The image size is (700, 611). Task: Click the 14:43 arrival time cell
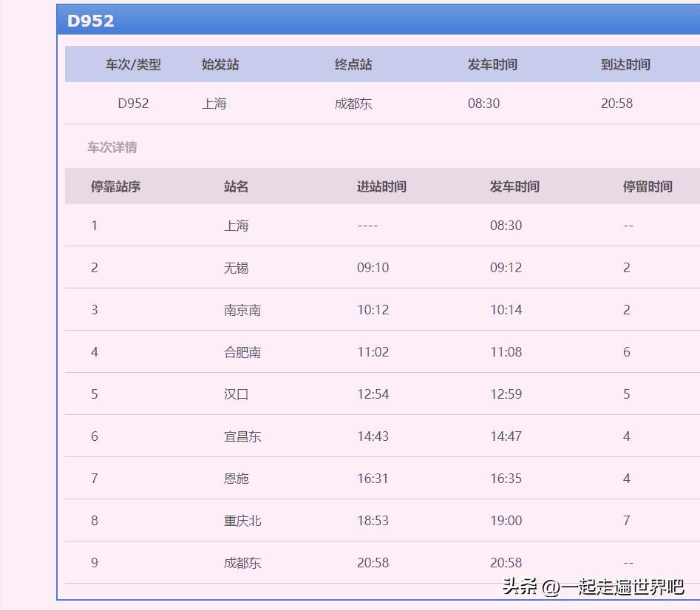pos(373,436)
